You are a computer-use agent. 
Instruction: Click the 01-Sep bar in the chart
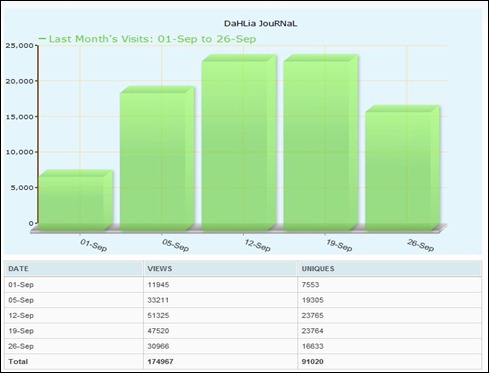(x=75, y=200)
